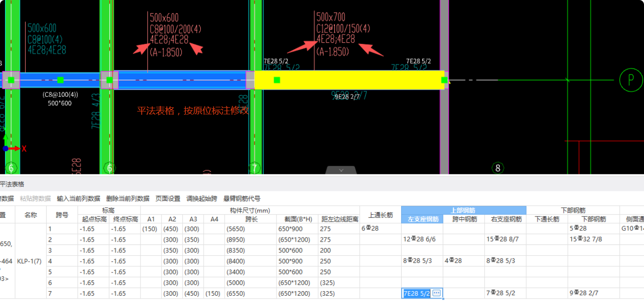The height and width of the screenshot is (307, 644).
Task: Select the 12⌀28 6/6 left support cell
Action: coord(422,239)
